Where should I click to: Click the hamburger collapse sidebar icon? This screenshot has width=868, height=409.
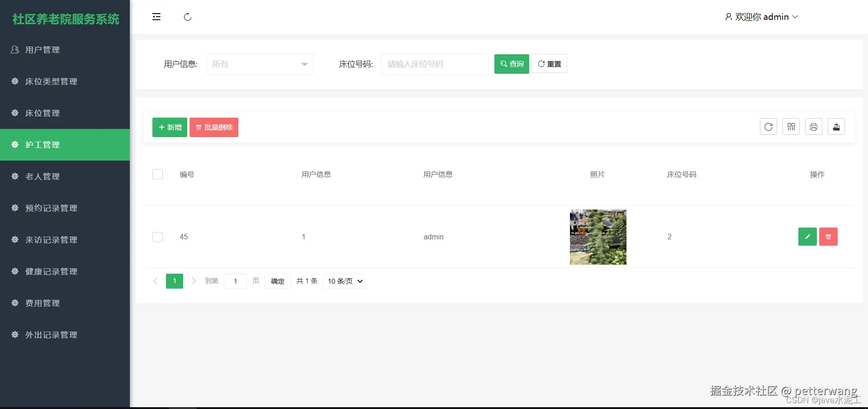(156, 17)
